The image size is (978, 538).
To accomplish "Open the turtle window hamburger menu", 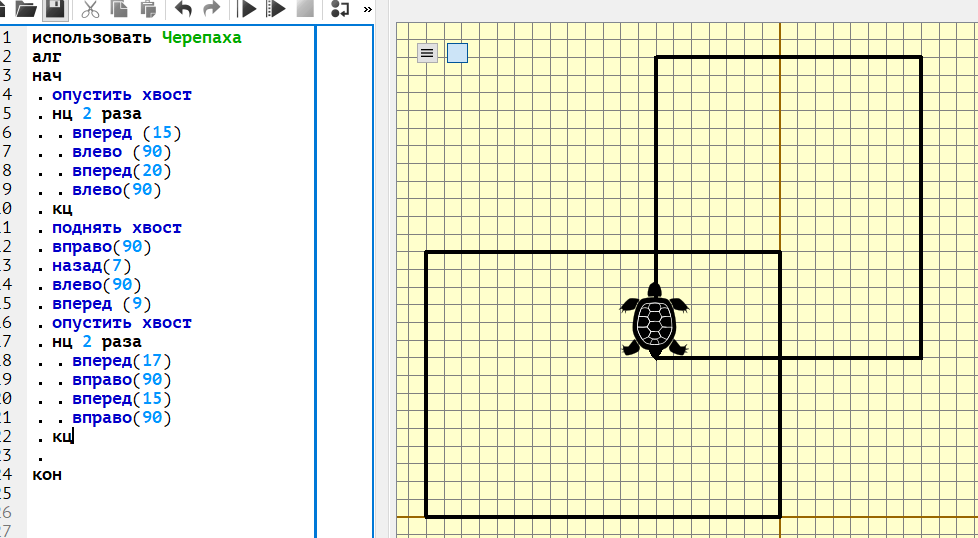I will pyautogui.click(x=427, y=53).
